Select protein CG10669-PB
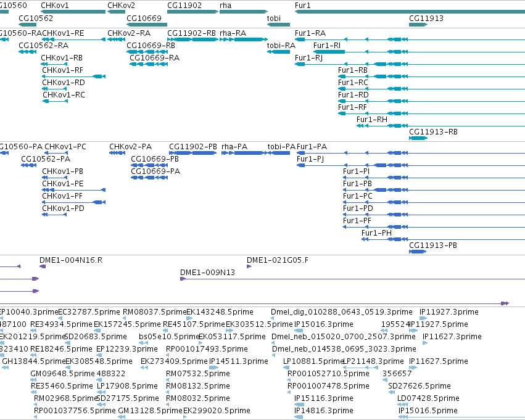 coord(155,159)
